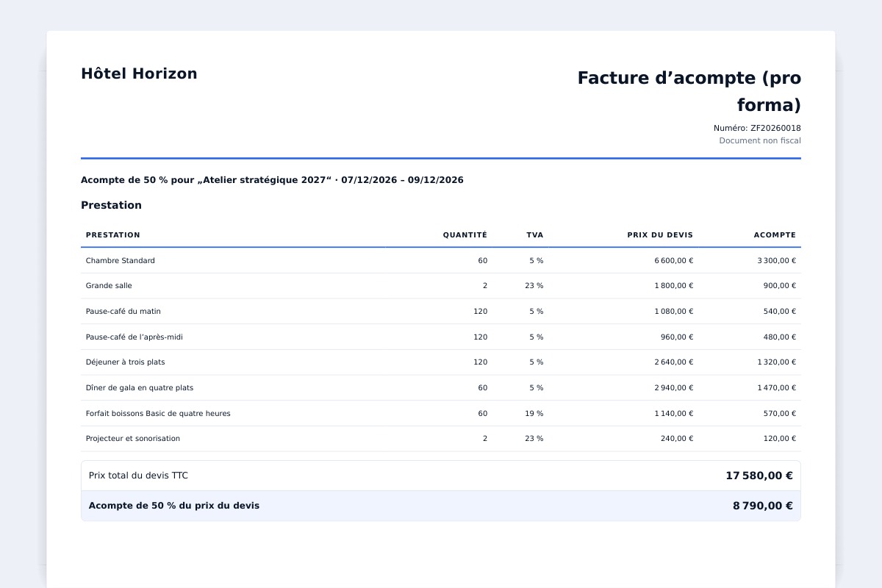Click the 240,00 € quote price
The width and height of the screenshot is (882, 588).
[677, 438]
